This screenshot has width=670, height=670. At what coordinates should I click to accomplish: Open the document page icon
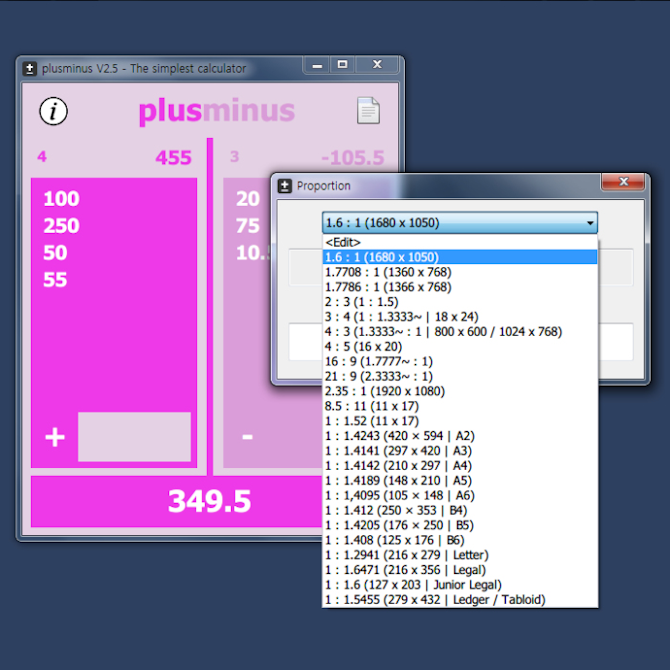(368, 111)
